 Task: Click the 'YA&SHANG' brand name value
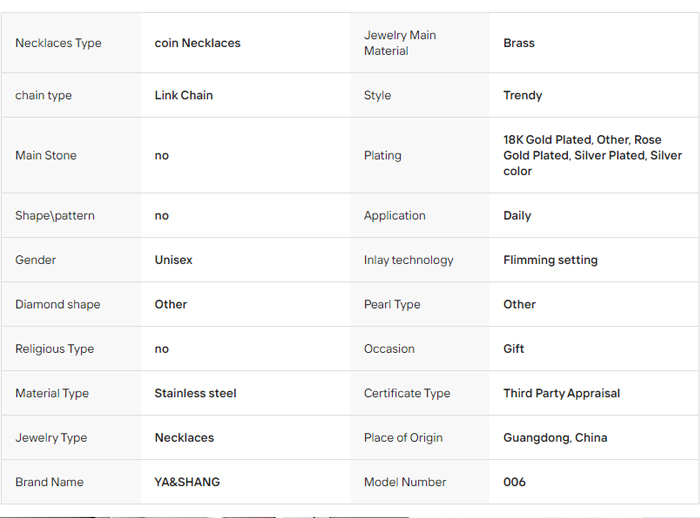(187, 482)
